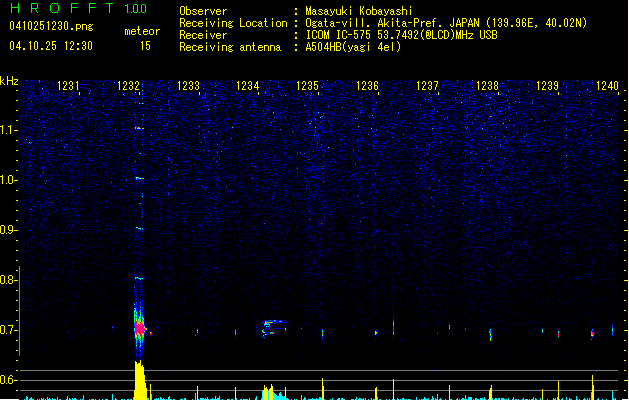Click the harmonic echo spot at 1.0 kHz
The width and height of the screenshot is (629, 400).
(139, 178)
